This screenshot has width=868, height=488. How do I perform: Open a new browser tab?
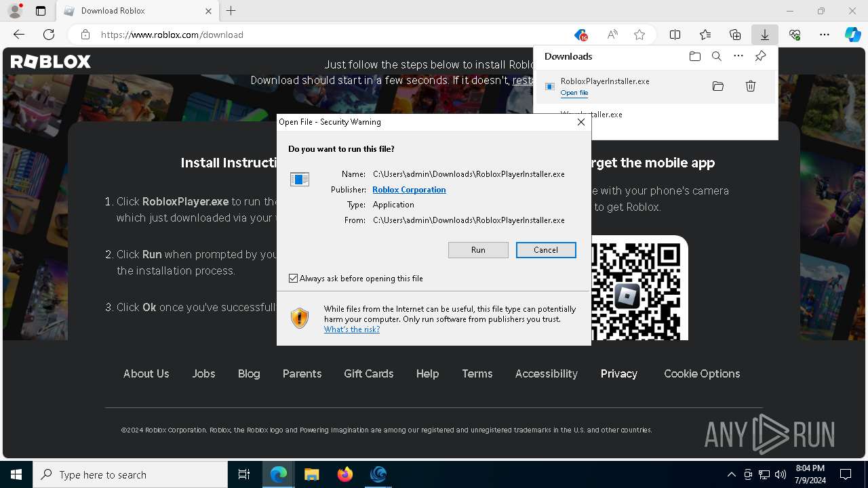(231, 11)
